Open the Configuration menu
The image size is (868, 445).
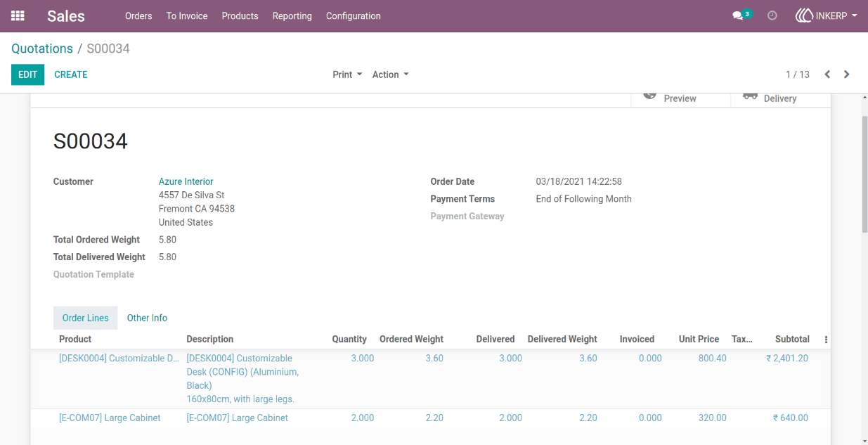click(x=354, y=15)
